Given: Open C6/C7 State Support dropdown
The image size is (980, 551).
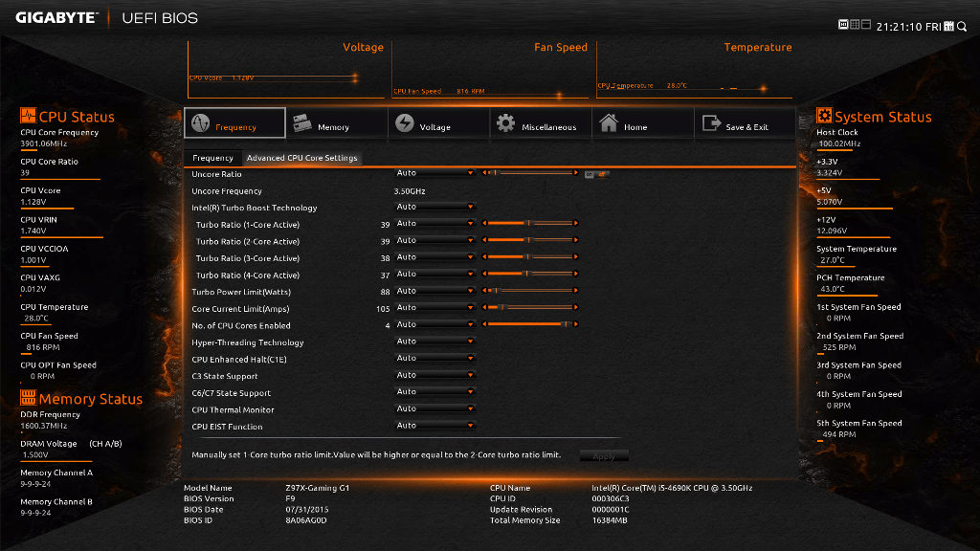Looking at the screenshot, I should click(x=434, y=392).
